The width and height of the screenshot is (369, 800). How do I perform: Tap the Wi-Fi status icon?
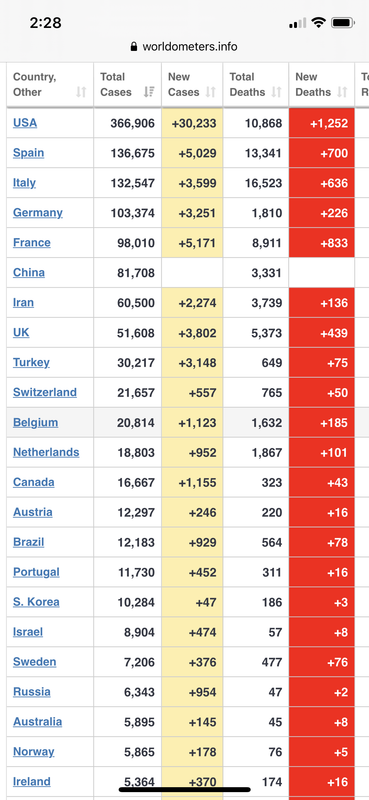click(x=319, y=22)
